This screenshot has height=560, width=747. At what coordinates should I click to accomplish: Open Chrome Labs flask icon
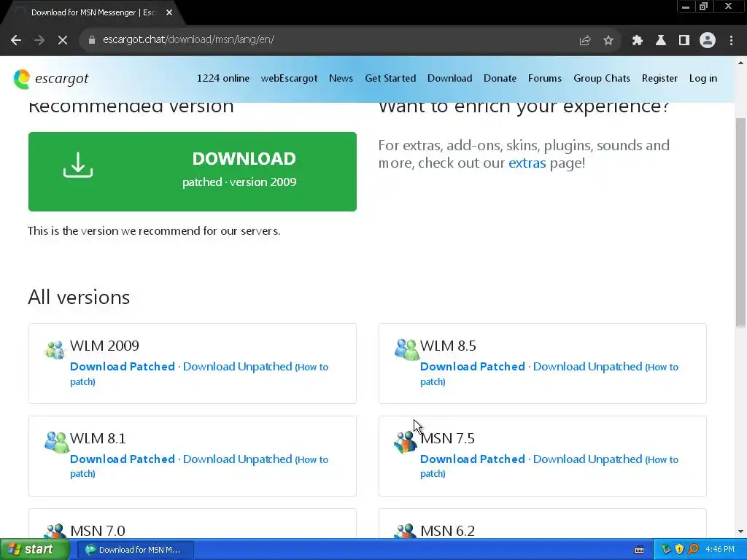coord(661,40)
